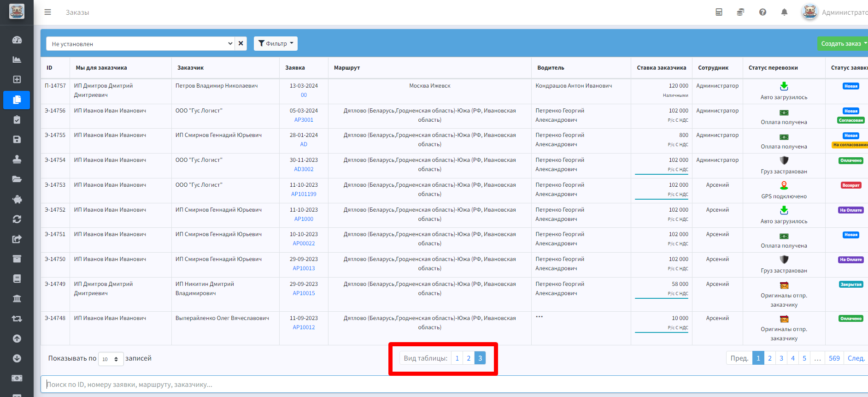Click the retweet exchange sidebar icon
Viewport: 868px width, 397px height.
pos(17,318)
